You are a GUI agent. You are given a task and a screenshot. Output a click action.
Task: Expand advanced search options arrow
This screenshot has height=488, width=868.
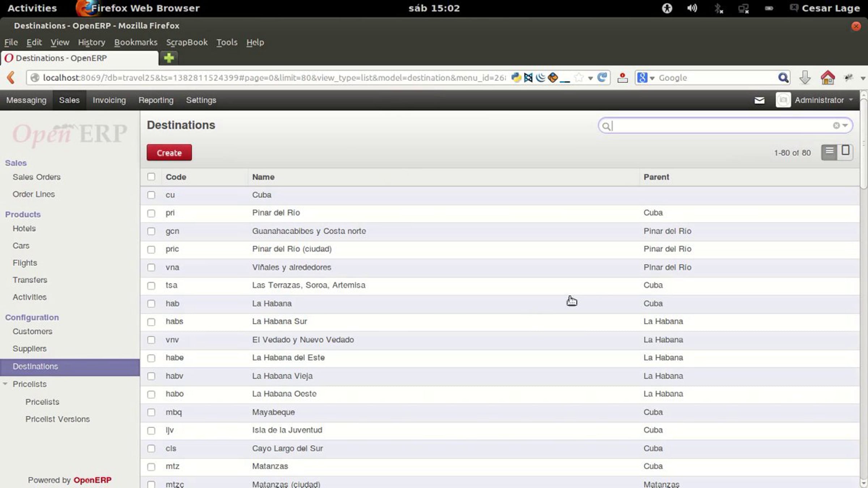845,125
